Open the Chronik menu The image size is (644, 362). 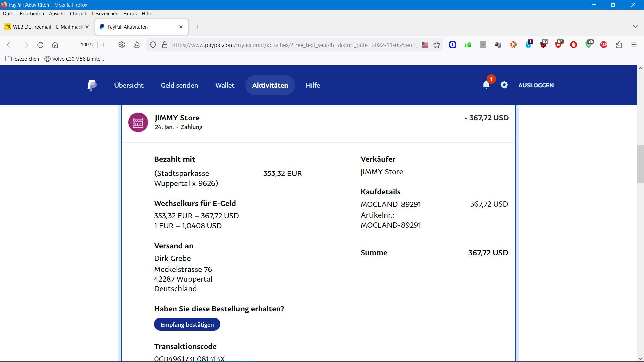click(78, 14)
